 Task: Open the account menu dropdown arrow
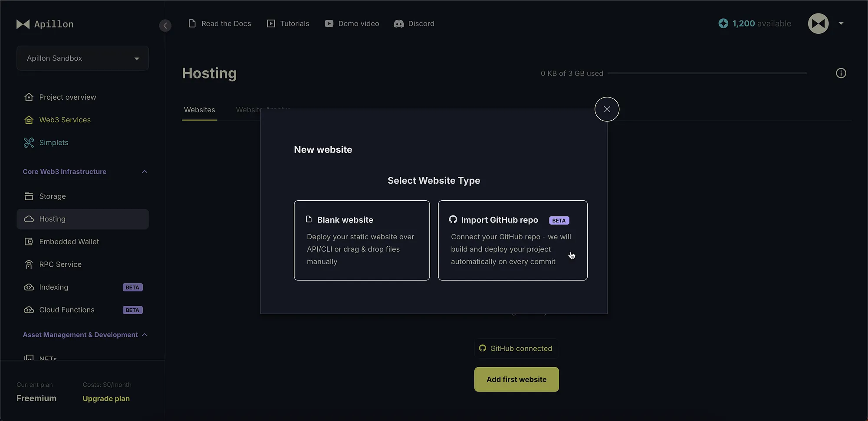[841, 23]
